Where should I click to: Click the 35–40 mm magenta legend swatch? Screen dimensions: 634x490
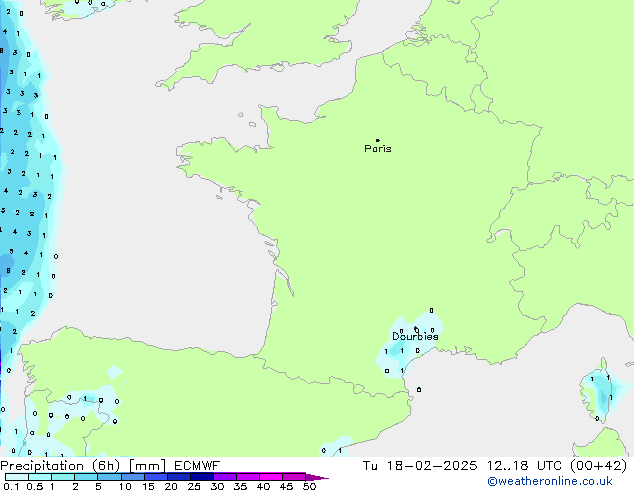coord(247,477)
